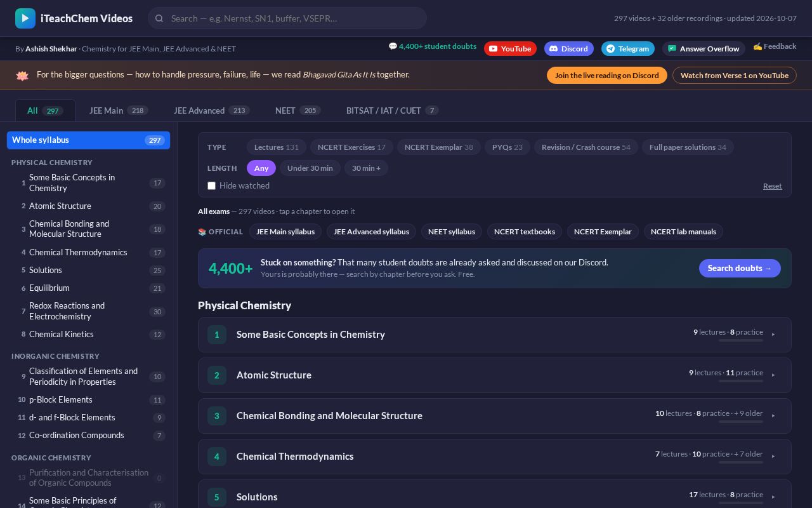Select the Under 30 min length filter
The width and height of the screenshot is (812, 508).
[x=310, y=168]
